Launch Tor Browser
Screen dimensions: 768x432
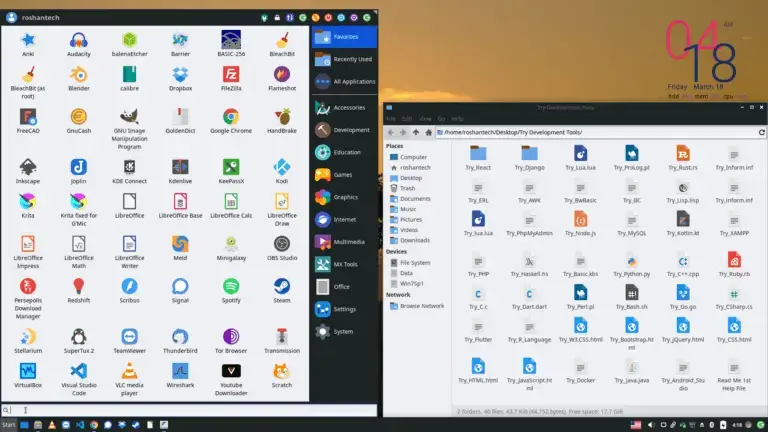coord(231,341)
